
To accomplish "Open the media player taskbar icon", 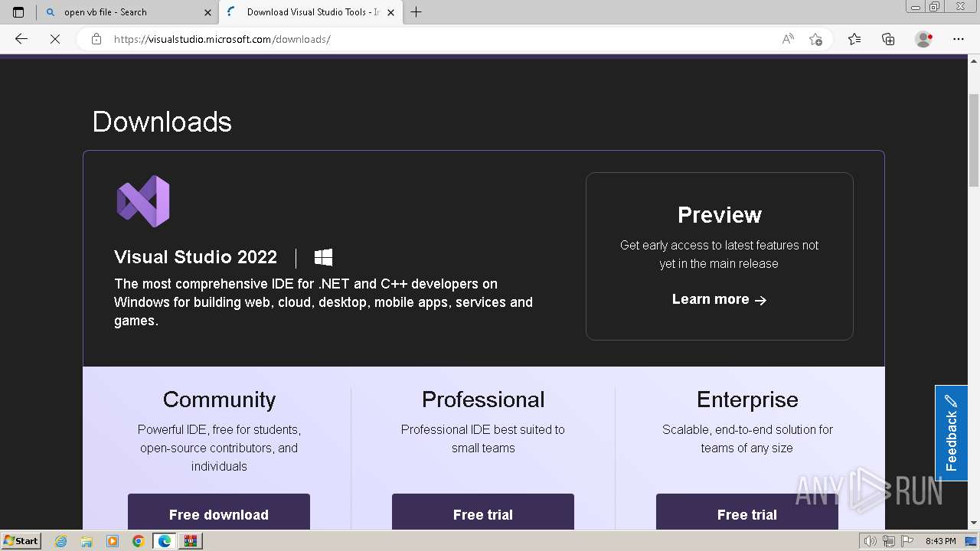I will point(113,541).
